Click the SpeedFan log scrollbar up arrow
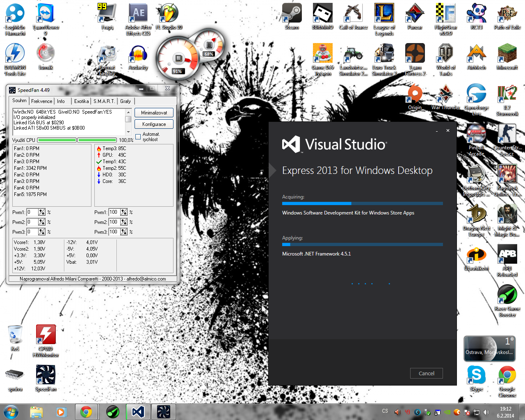The image size is (525, 420). (128, 112)
